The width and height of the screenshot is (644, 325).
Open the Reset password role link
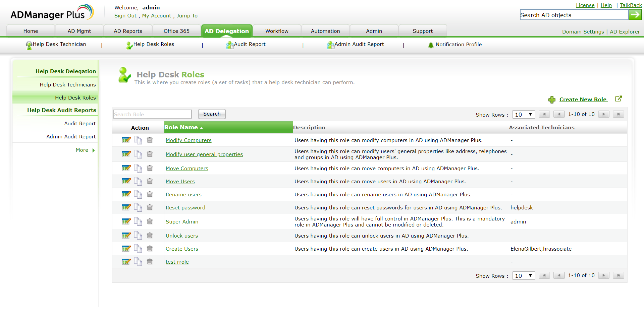pyautogui.click(x=185, y=208)
